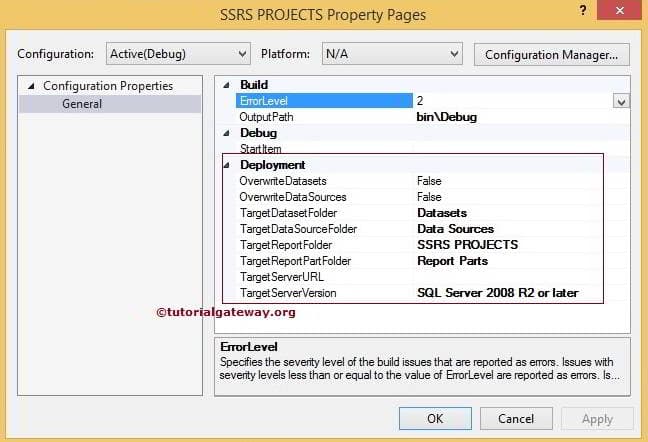Click the OverwriteDatasets False value
Screen dimensions: 648x442
coord(429,181)
